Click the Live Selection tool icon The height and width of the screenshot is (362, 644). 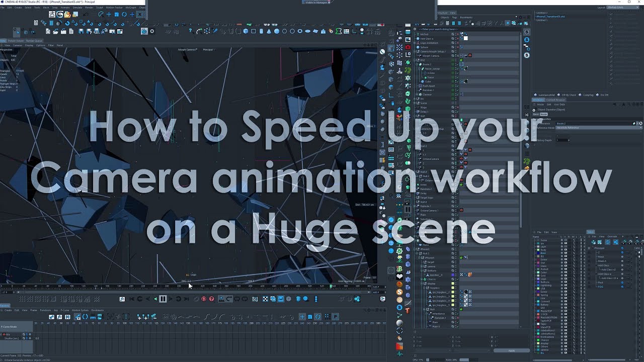coord(101,14)
